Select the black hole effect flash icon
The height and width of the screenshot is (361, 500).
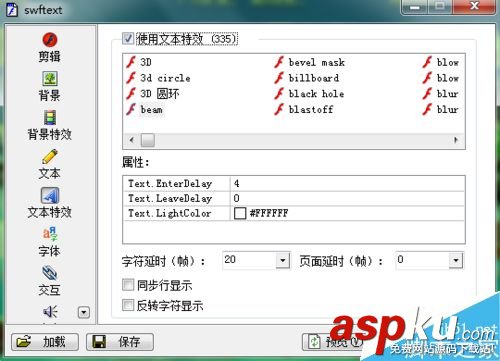click(x=279, y=94)
